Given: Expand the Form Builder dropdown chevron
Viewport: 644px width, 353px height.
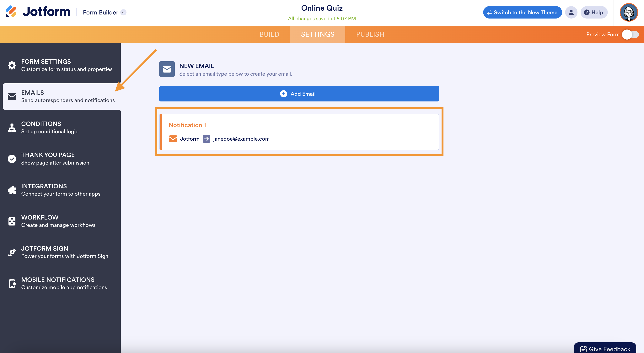Looking at the screenshot, I should 124,13.
